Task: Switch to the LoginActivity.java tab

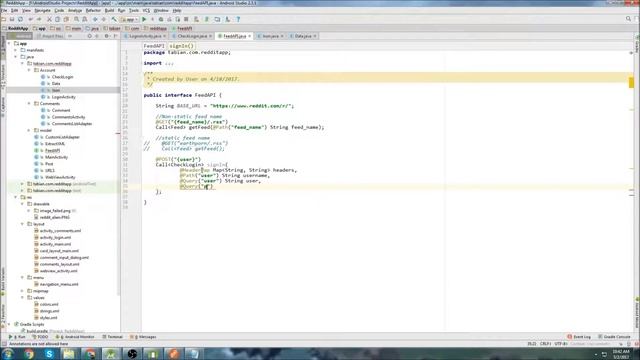Action: click(144, 36)
